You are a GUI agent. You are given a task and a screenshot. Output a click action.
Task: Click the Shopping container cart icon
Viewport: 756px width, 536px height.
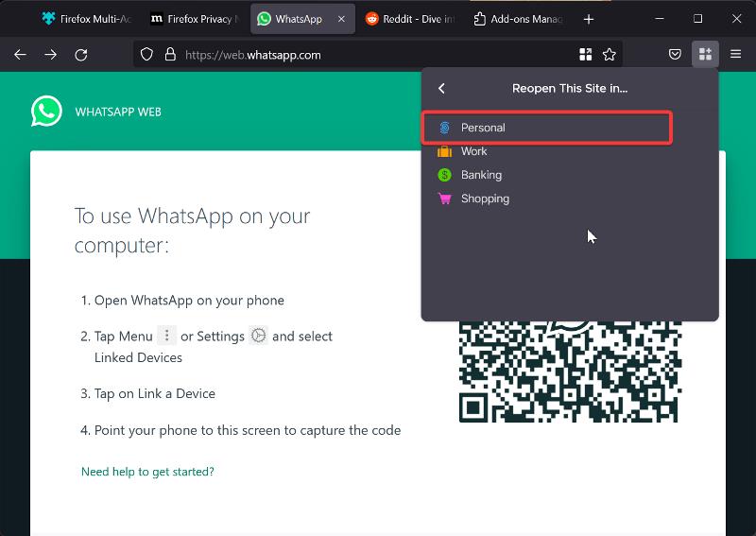click(x=444, y=199)
